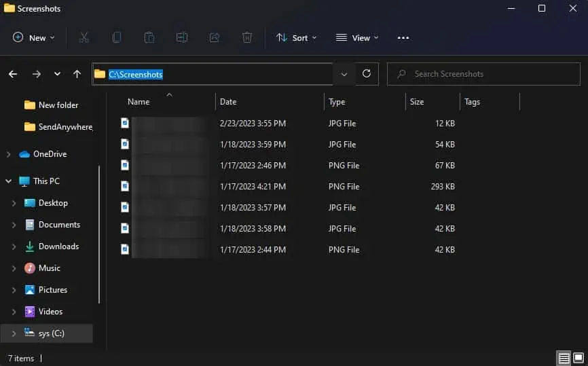Click the Search Screenshots field
This screenshot has width=588, height=366.
[483, 74]
